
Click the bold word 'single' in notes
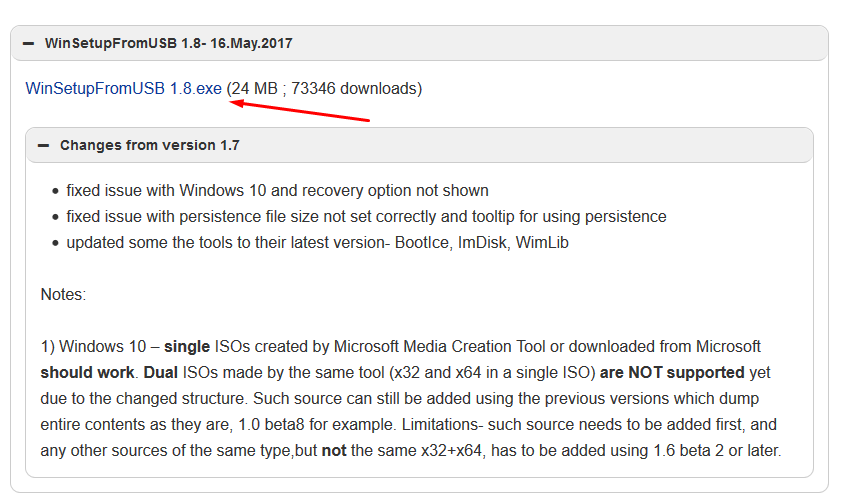pos(187,346)
